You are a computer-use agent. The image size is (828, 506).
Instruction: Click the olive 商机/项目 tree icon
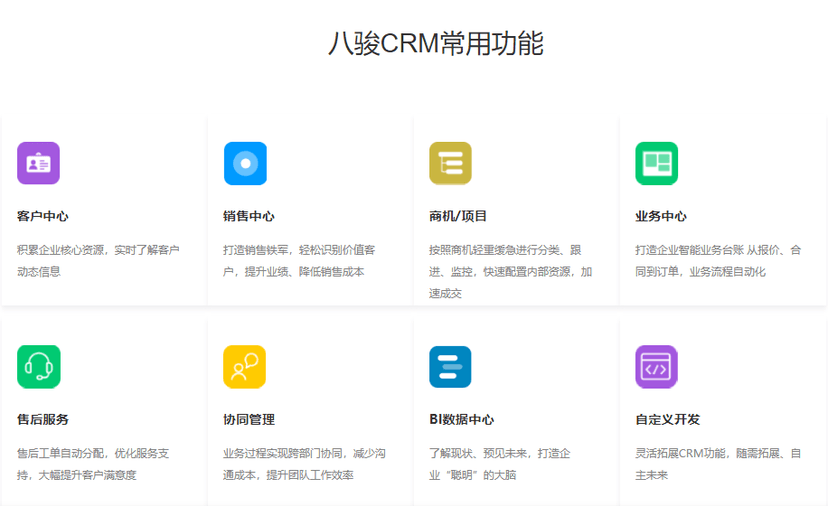(x=450, y=163)
